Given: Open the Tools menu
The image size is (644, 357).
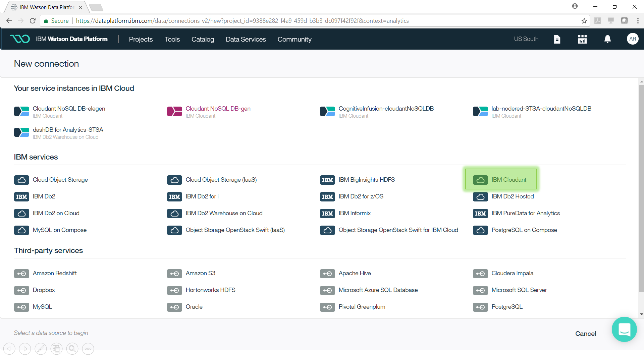Looking at the screenshot, I should pos(172,39).
